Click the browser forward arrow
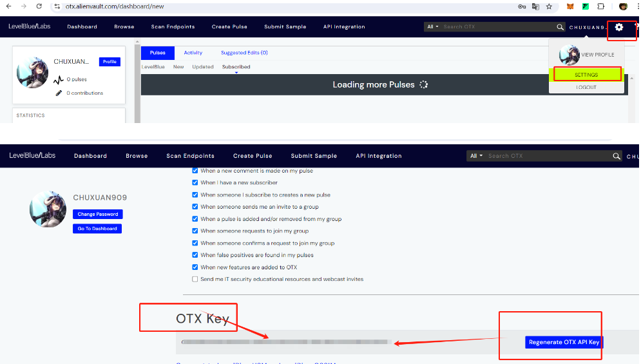 24,6
